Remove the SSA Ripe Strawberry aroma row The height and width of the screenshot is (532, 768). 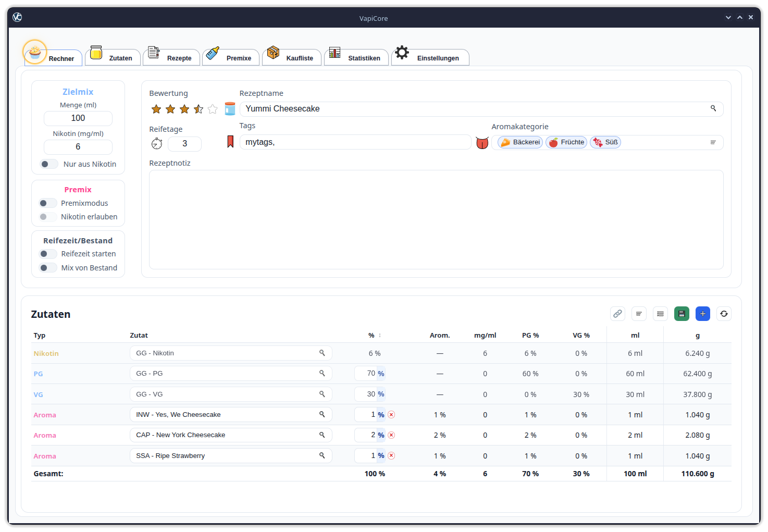coord(391,456)
